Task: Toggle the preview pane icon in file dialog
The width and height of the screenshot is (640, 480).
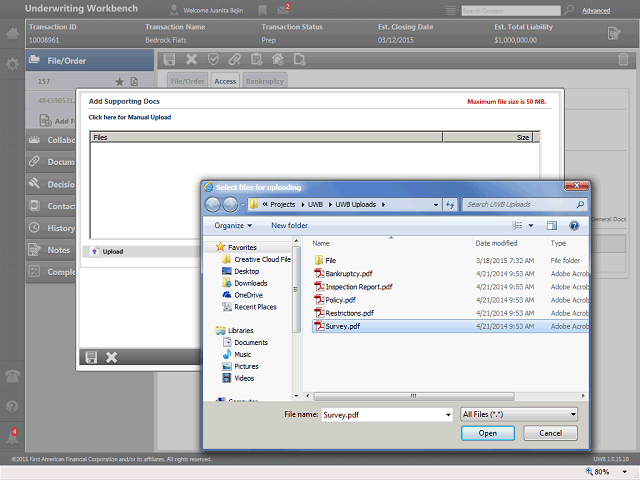Action: click(552, 225)
